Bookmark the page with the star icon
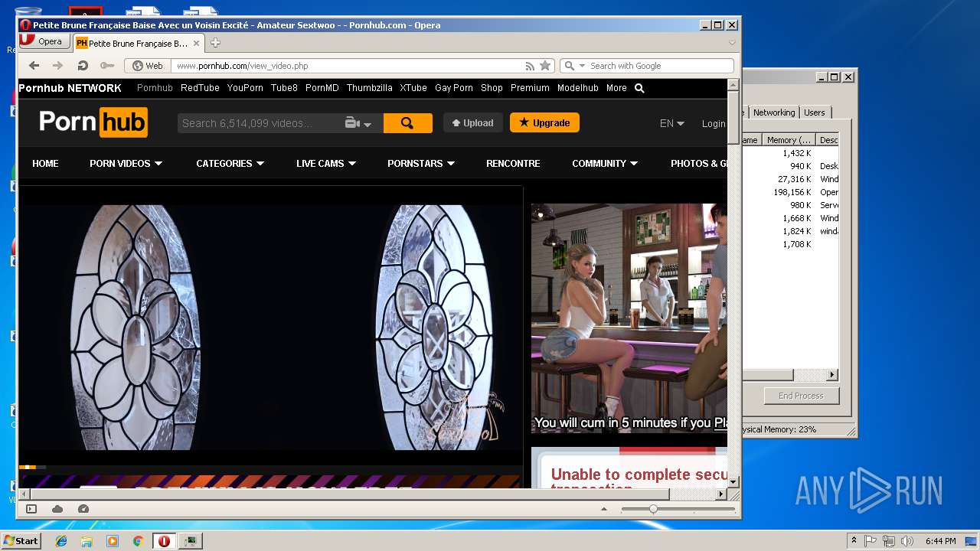 point(545,66)
